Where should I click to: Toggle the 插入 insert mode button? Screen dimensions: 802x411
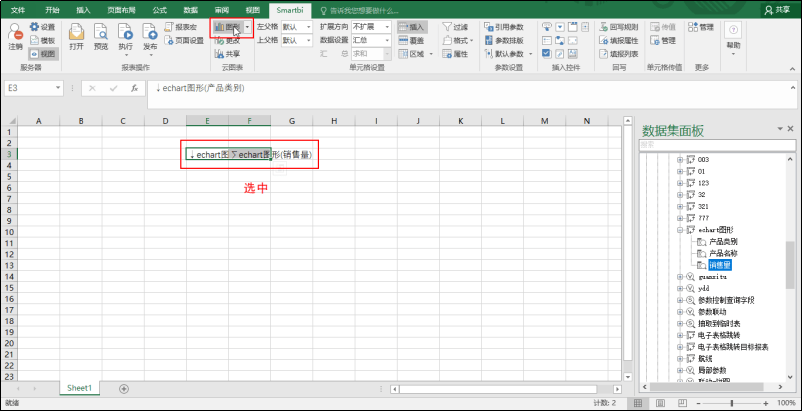point(412,27)
